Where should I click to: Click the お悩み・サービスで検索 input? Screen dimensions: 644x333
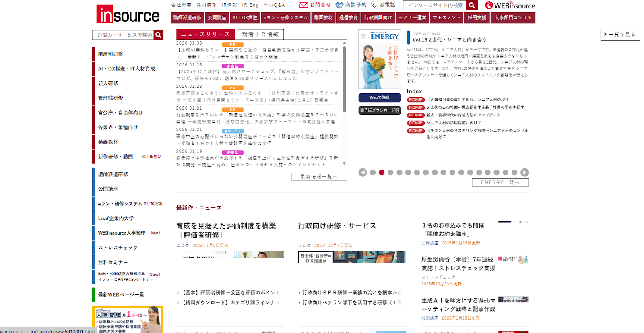123,35
